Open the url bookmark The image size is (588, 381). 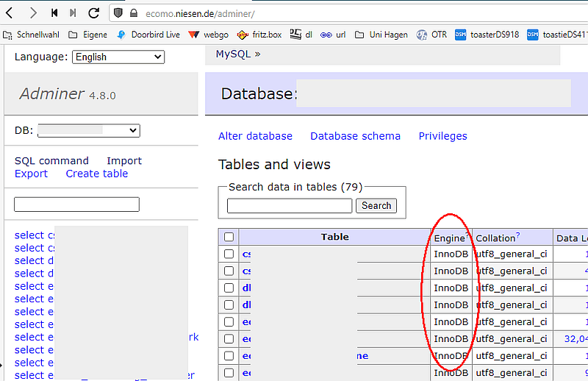[x=333, y=35]
